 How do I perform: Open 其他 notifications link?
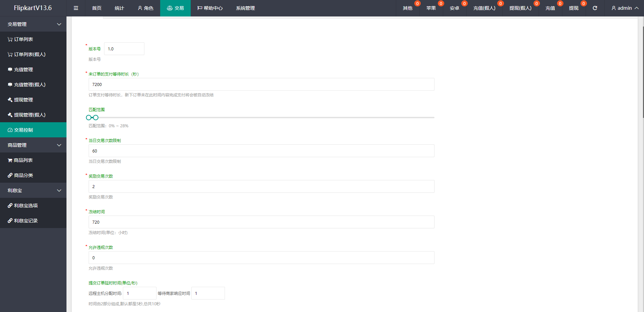(x=408, y=8)
